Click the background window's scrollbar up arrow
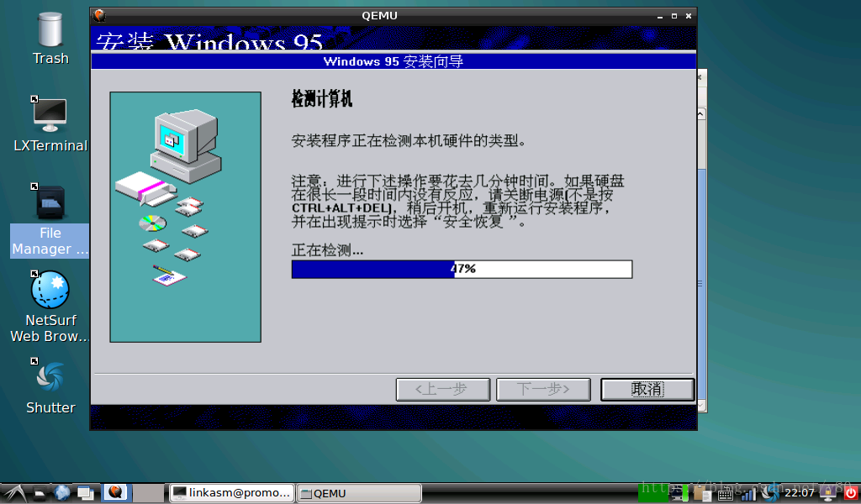 tap(701, 114)
